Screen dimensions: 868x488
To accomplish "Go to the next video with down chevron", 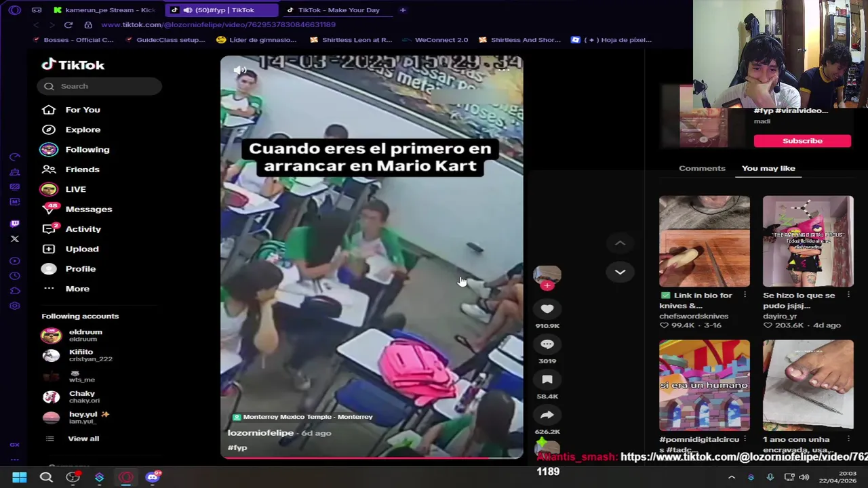I will [620, 272].
